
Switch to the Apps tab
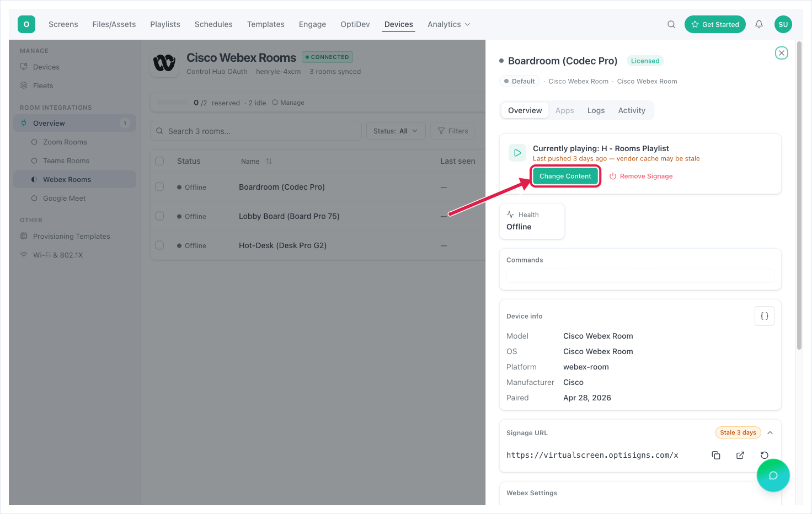tap(565, 110)
